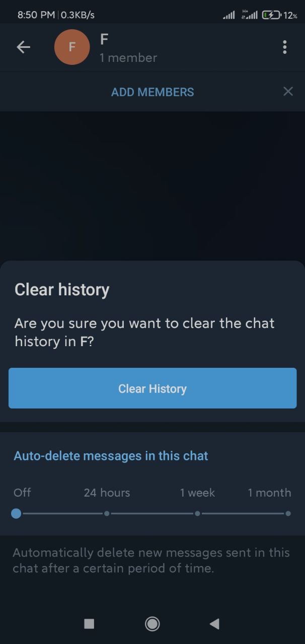Click the slider handle at Off
The height and width of the screenshot is (644, 305).
pos(16,514)
